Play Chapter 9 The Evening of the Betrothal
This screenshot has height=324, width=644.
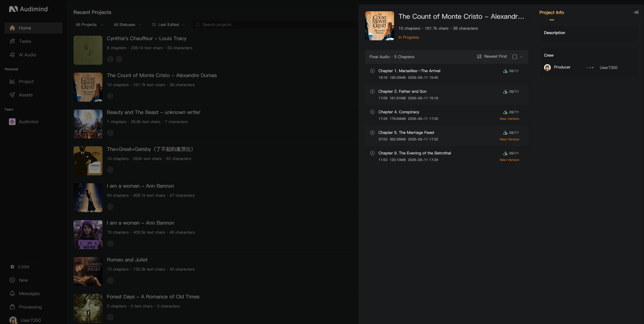pyautogui.click(x=372, y=153)
